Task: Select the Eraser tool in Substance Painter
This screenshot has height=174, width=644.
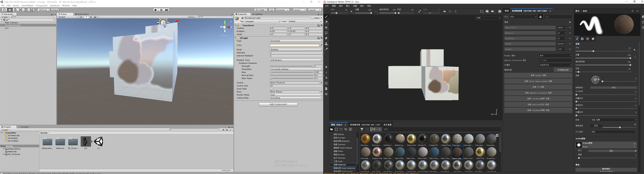Action: (x=327, y=22)
